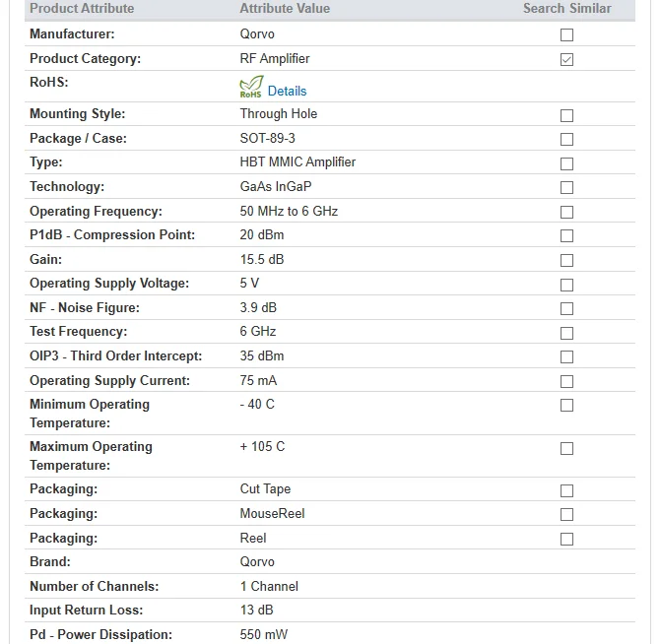This screenshot has width=661, height=644.
Task: Select the OIP3 Third Order Intercept checkbox
Action: pos(566,356)
